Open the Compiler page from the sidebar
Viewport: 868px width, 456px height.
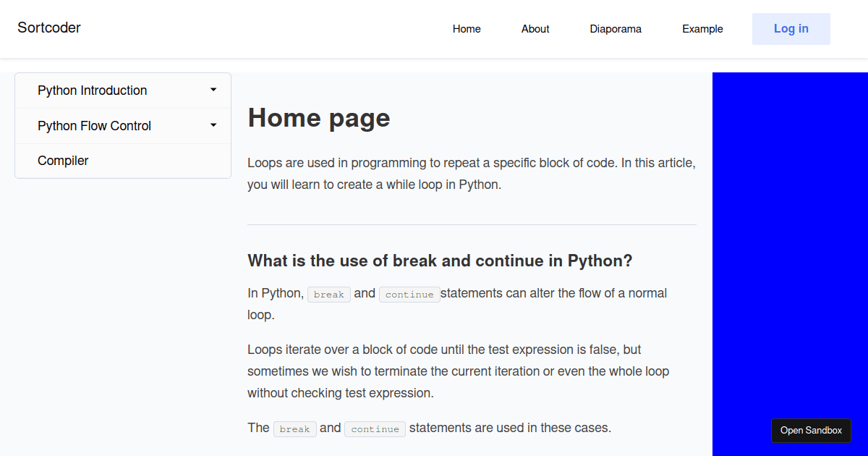(x=63, y=160)
